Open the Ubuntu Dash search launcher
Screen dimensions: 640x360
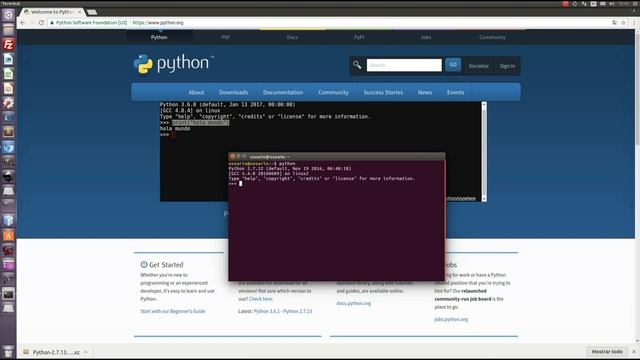click(x=8, y=15)
